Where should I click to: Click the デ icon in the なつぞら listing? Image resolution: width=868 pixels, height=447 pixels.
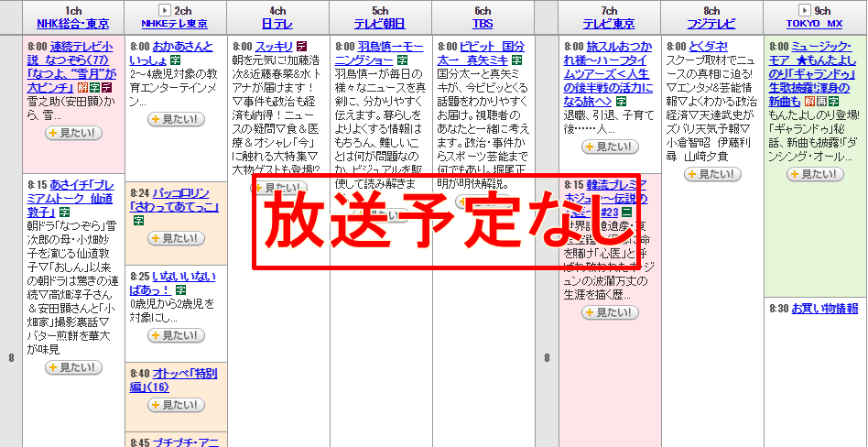(x=106, y=88)
